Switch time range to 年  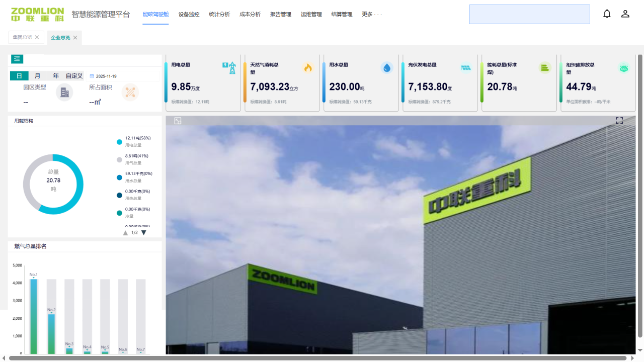coord(56,76)
